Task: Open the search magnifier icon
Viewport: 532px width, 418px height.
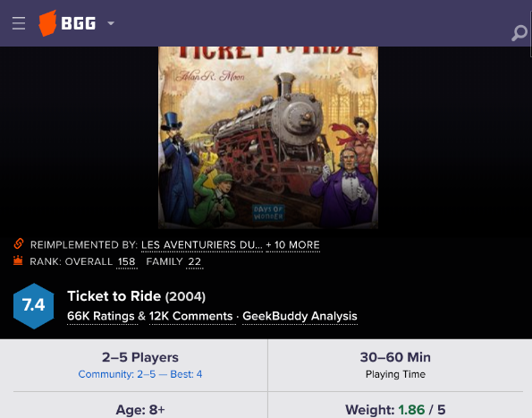Action: tap(519, 33)
